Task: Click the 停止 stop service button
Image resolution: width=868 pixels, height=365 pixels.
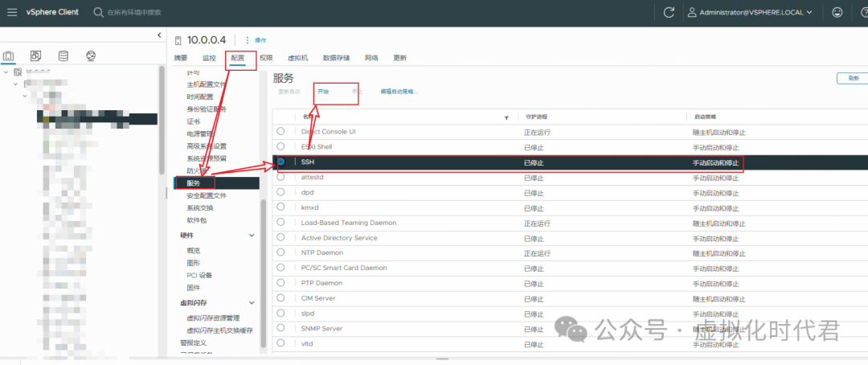Action: pos(358,92)
